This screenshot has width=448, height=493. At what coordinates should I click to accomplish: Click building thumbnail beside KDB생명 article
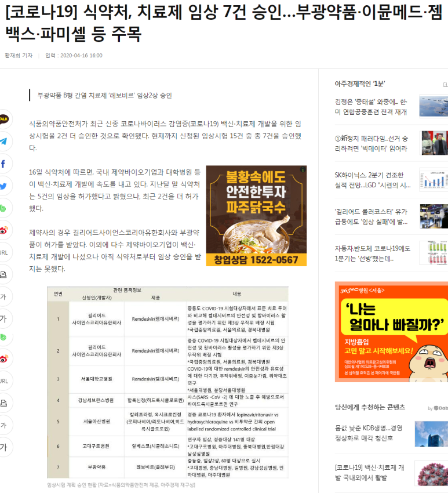click(431, 434)
